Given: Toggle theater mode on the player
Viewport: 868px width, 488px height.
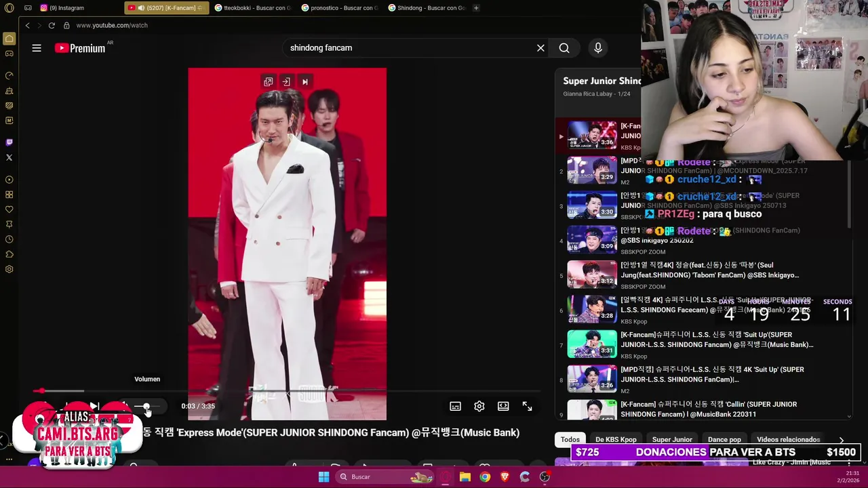Looking at the screenshot, I should [503, 406].
